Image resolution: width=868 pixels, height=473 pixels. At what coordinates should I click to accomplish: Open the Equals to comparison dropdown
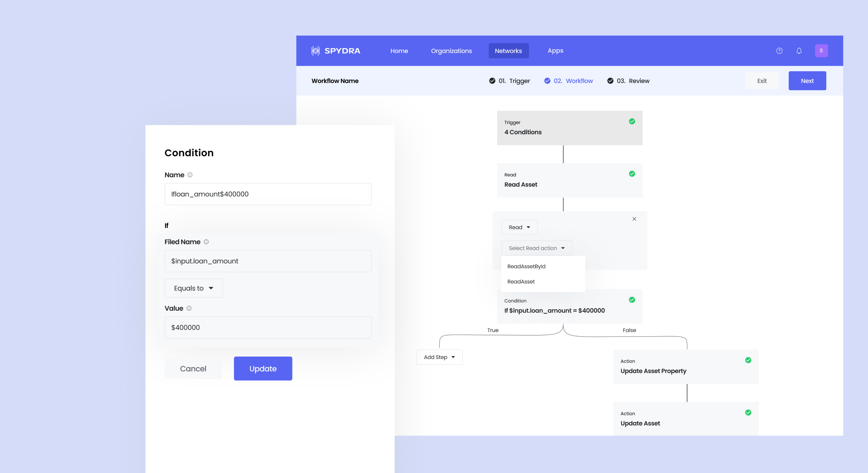pos(193,288)
